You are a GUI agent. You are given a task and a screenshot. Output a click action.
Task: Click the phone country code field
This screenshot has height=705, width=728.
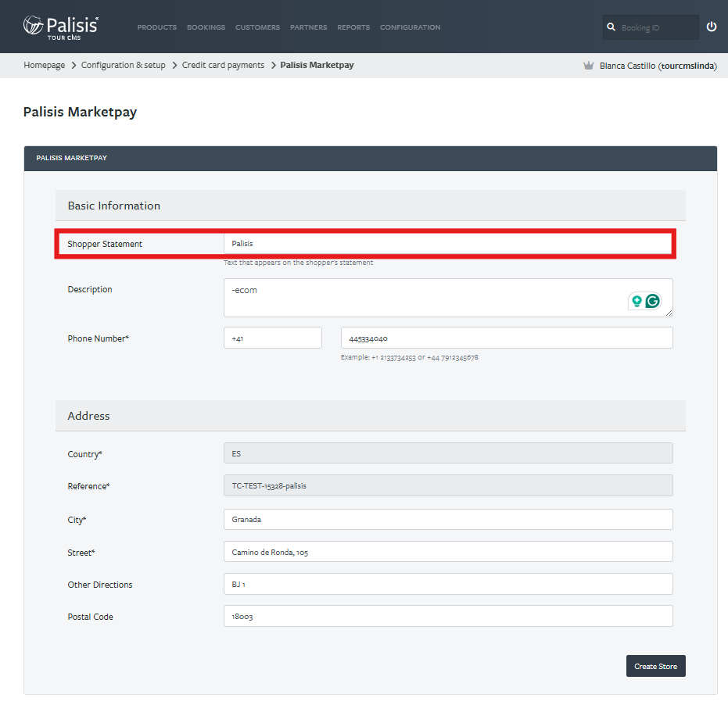[x=273, y=338]
